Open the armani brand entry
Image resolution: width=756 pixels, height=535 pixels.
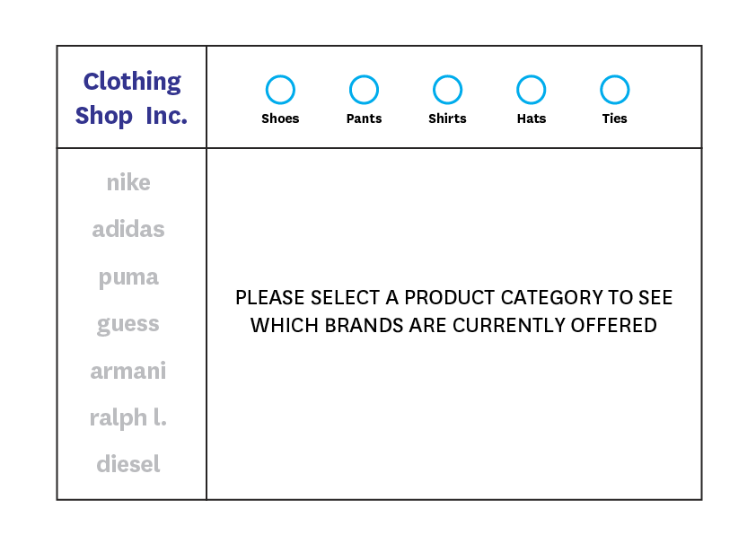tap(128, 371)
